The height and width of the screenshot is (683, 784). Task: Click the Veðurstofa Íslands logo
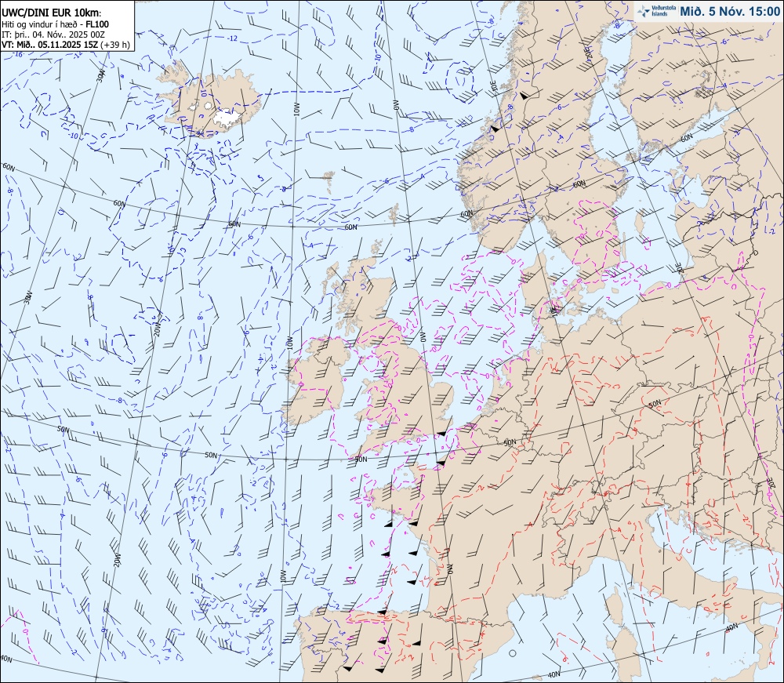click(x=656, y=11)
